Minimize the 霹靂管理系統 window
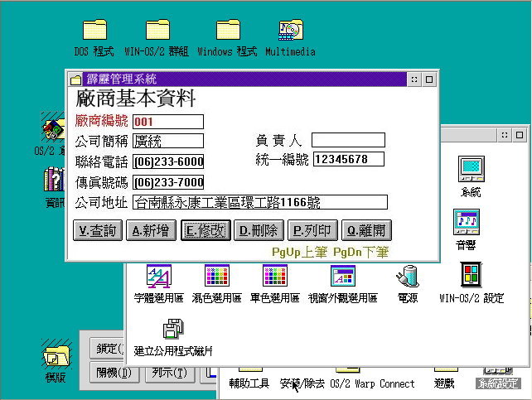Image resolution: width=532 pixels, height=400 pixels. (x=414, y=80)
